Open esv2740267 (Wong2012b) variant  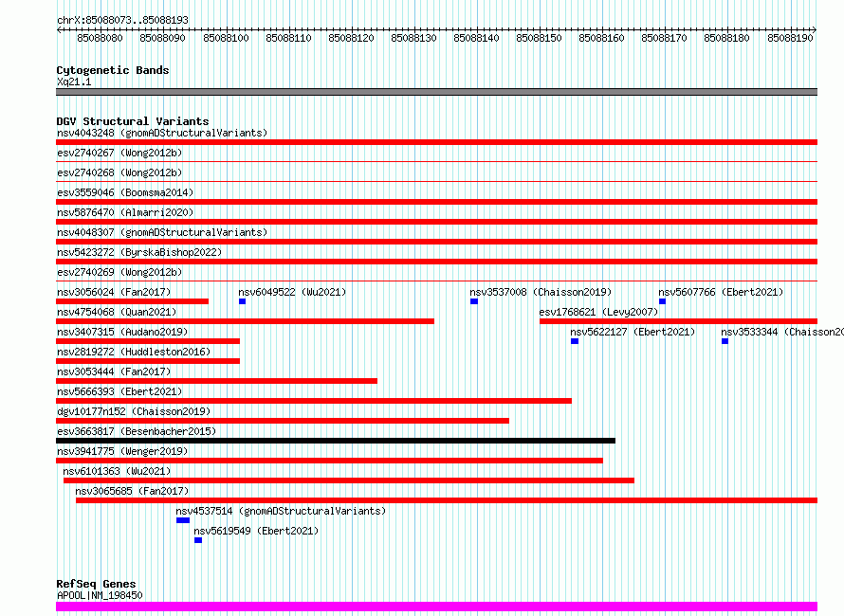pyautogui.click(x=119, y=153)
